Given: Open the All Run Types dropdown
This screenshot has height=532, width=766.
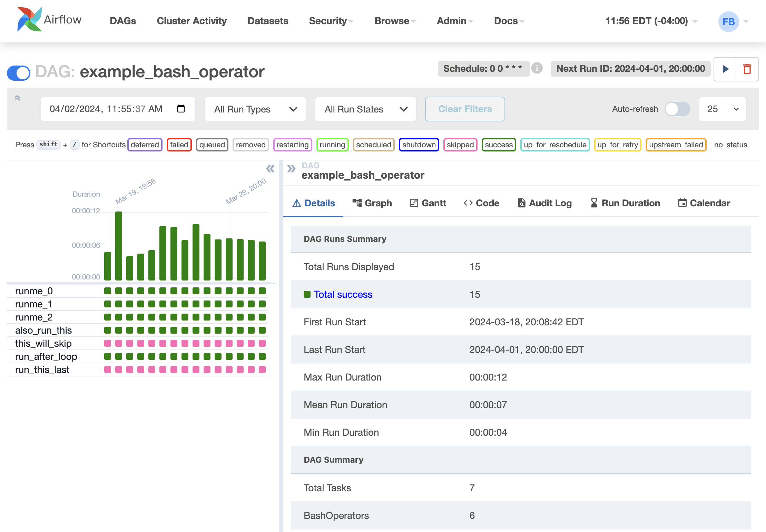Looking at the screenshot, I should (255, 109).
